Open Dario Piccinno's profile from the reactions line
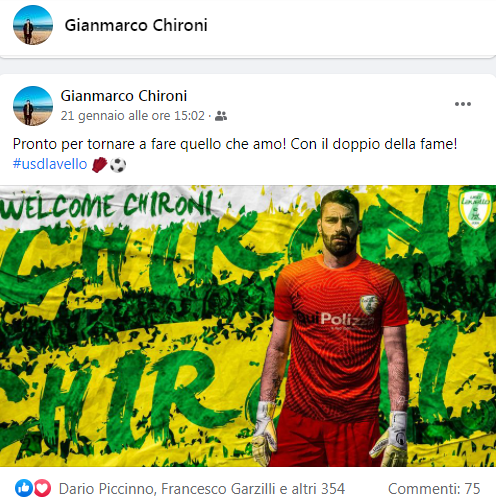This screenshot has width=496, height=503. click(x=107, y=489)
